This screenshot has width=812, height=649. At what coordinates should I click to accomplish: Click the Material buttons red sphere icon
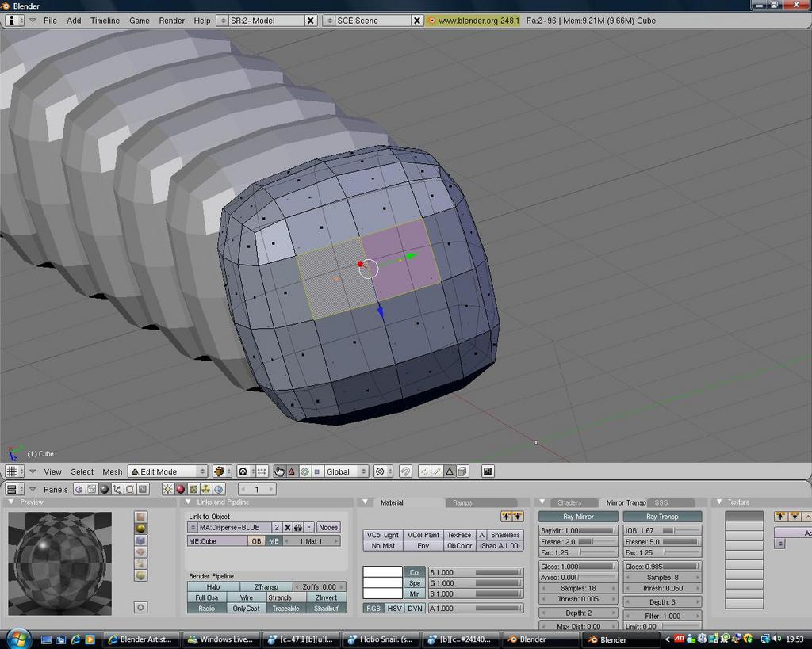[180, 489]
